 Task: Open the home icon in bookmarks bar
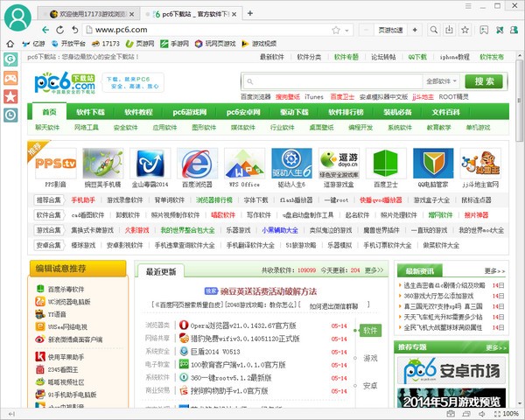point(10,44)
